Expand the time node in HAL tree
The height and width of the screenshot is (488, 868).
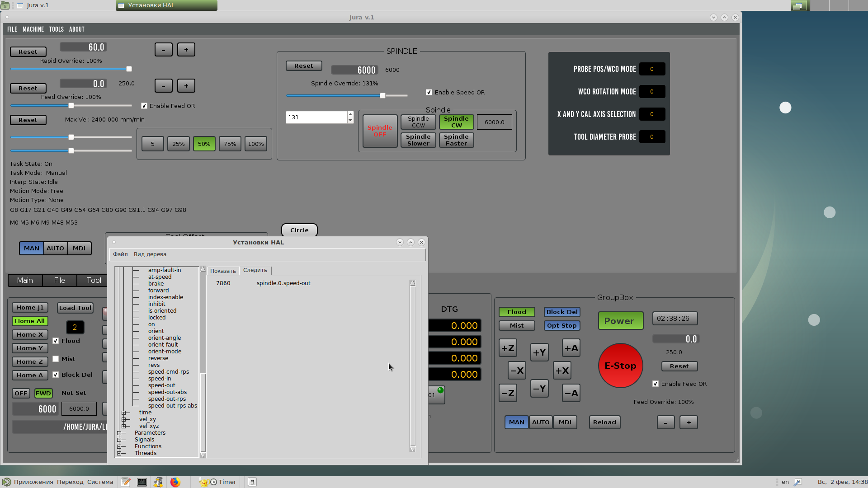(123, 413)
